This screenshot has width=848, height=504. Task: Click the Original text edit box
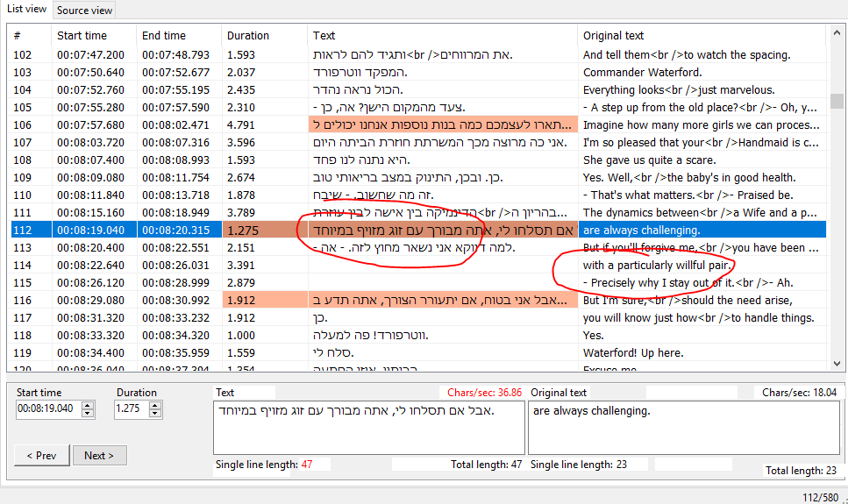click(x=684, y=427)
